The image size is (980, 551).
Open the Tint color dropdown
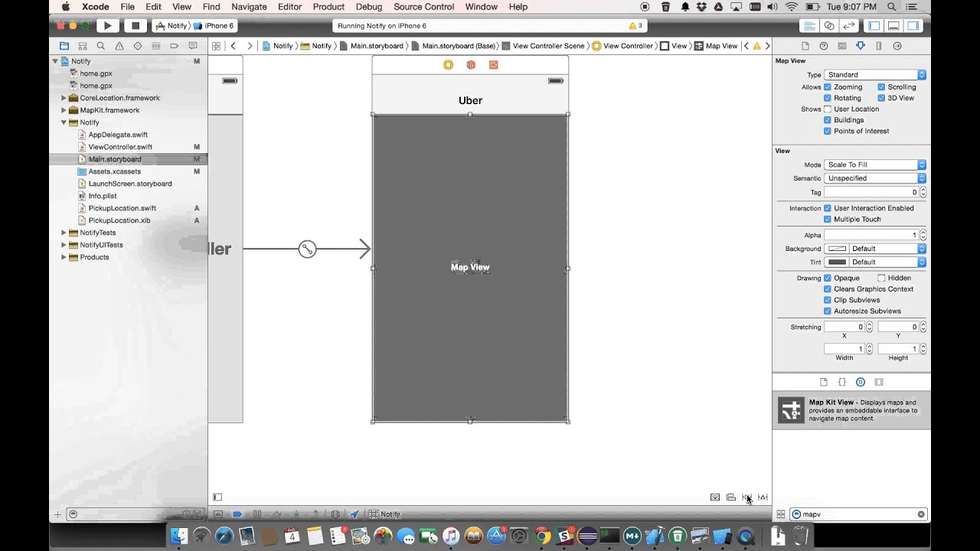[887, 262]
